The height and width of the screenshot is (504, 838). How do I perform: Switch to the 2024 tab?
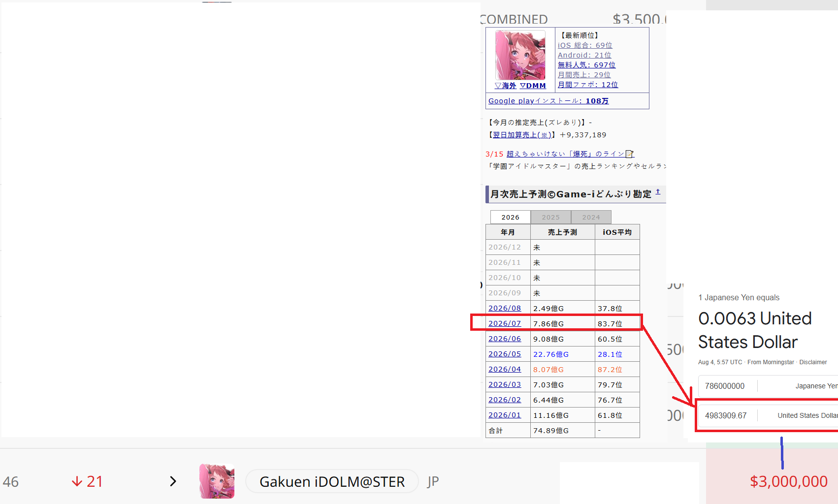tap(591, 217)
